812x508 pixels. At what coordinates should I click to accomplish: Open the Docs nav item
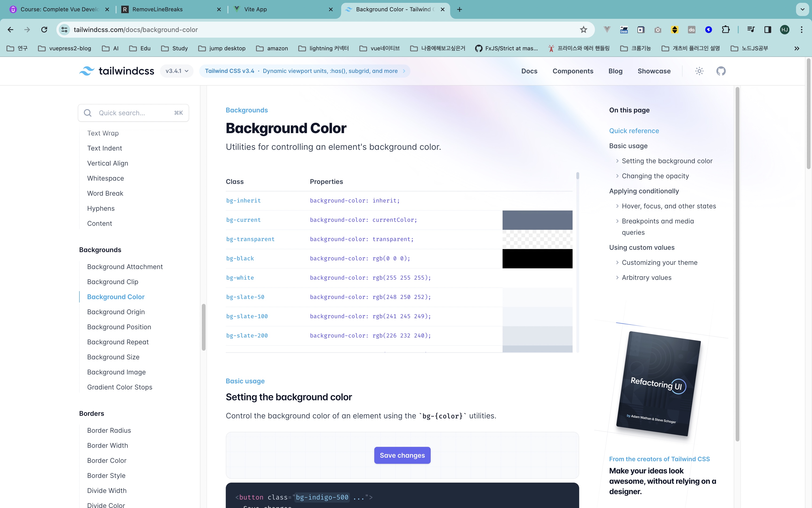click(529, 71)
